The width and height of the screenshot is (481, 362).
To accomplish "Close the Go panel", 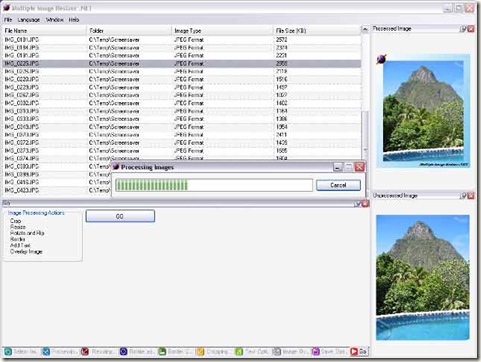I will click(365, 203).
